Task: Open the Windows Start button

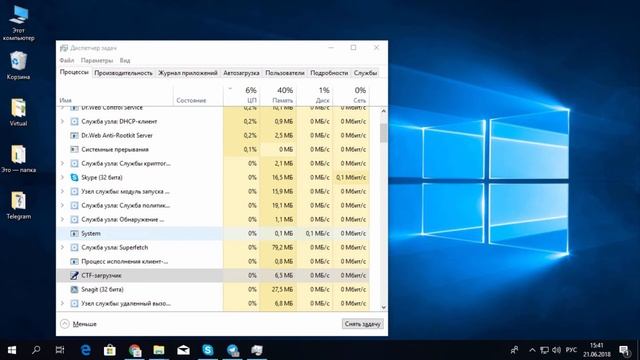Action: coord(12,350)
